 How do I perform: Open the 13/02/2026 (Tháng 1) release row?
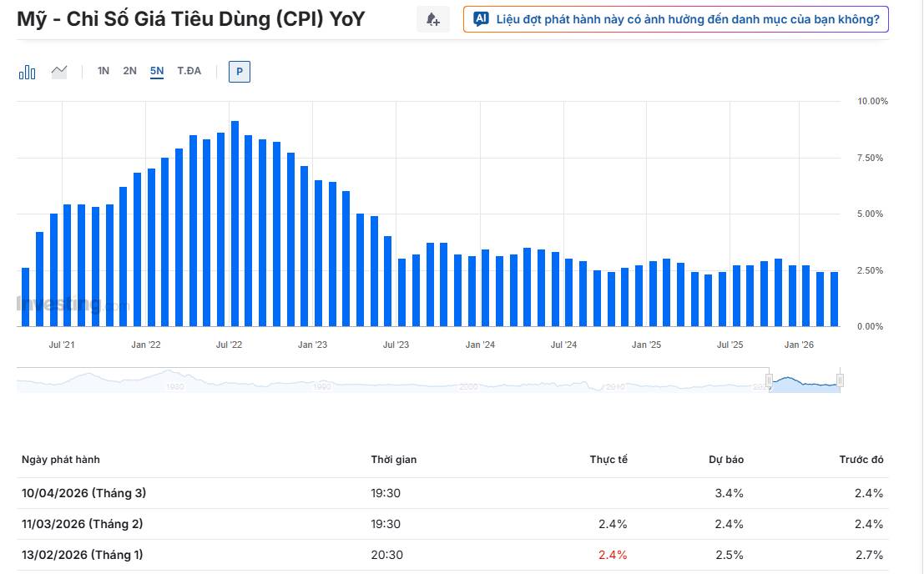(452, 555)
